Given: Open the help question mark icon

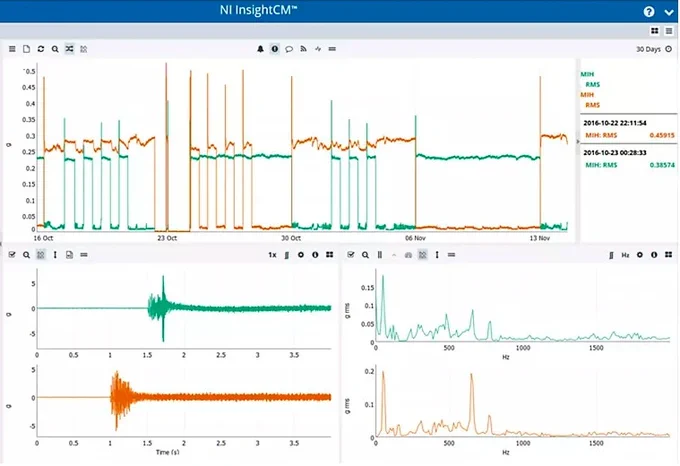Looking at the screenshot, I should point(649,12).
